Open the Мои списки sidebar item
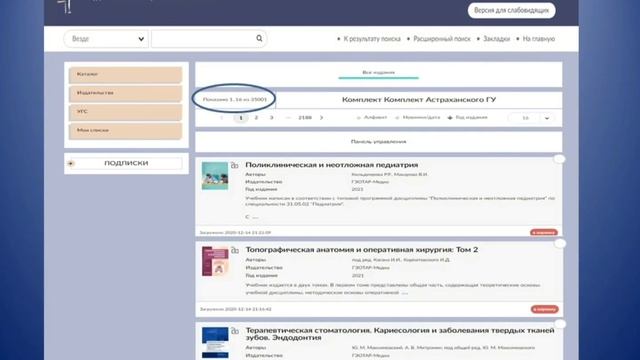 pos(125,131)
